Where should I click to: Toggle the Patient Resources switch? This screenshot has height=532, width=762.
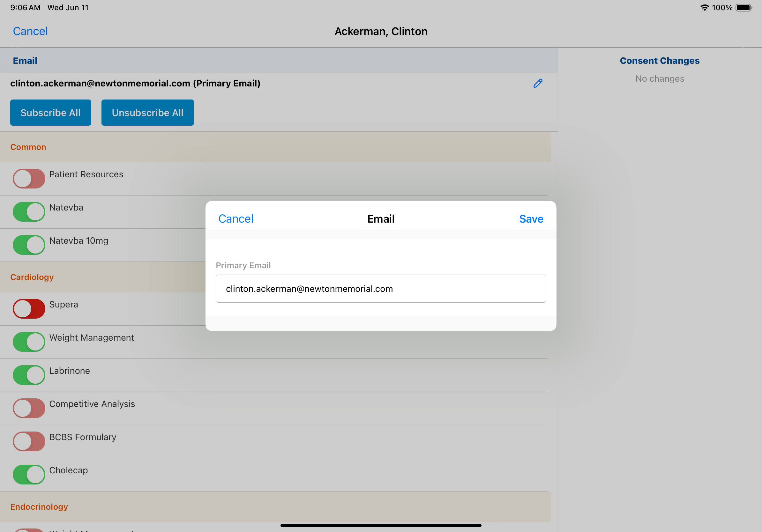[29, 178]
